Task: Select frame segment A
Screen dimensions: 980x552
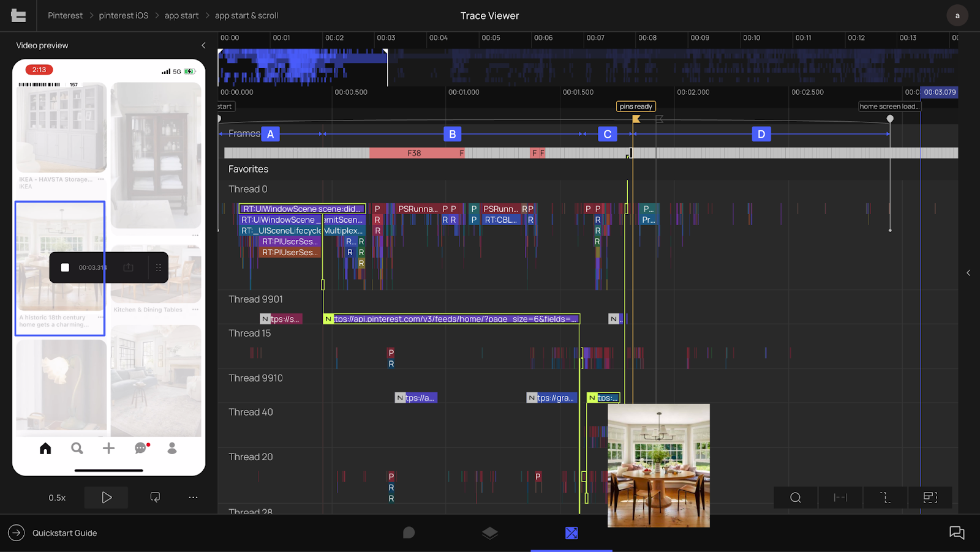Action: (x=270, y=134)
